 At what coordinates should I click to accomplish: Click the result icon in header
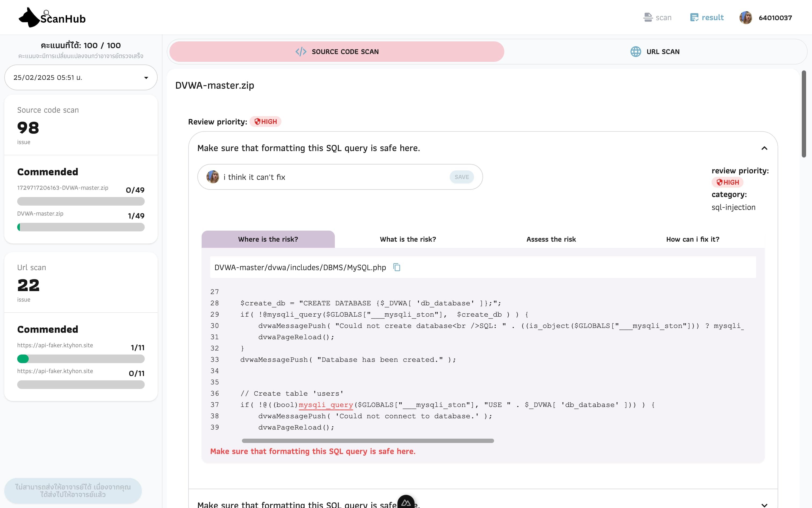tap(694, 17)
